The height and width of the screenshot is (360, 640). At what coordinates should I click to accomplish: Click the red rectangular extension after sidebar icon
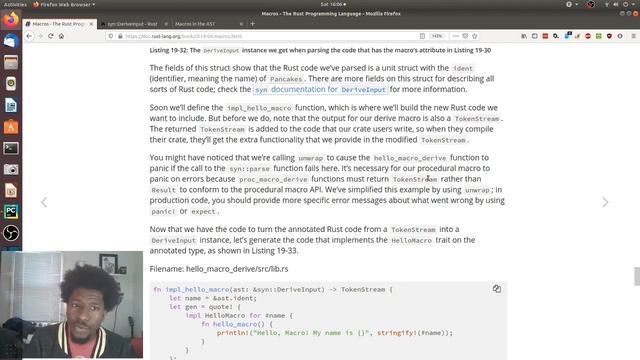545,36
